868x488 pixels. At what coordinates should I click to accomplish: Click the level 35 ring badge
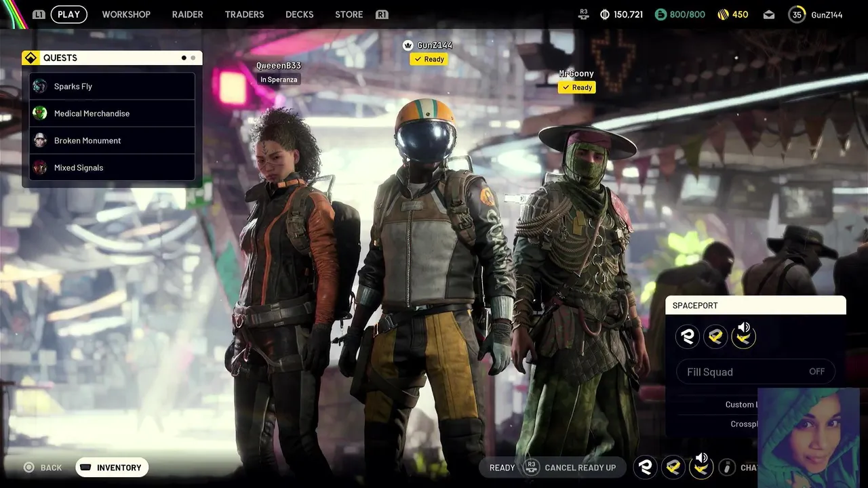(797, 14)
